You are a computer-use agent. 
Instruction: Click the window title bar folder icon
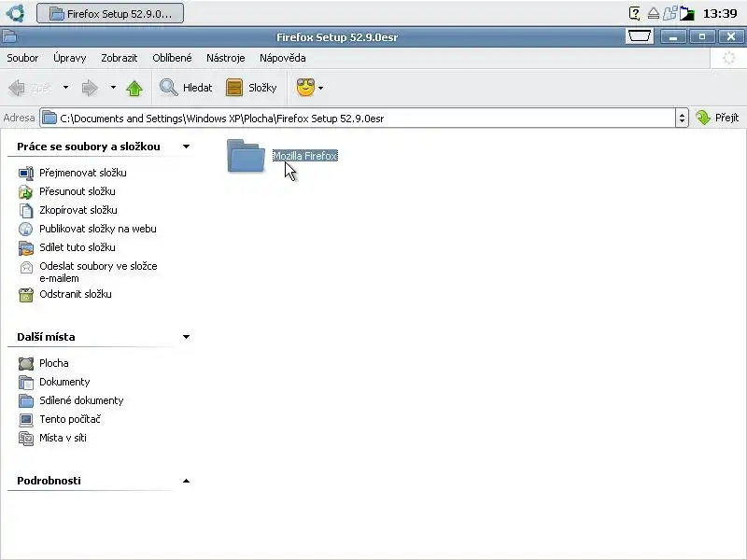pyautogui.click(x=9, y=36)
